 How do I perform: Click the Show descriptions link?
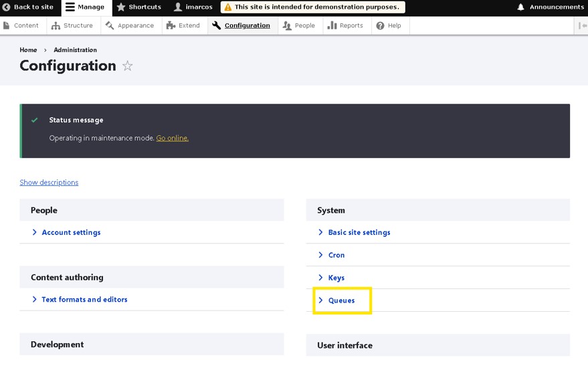pyautogui.click(x=49, y=183)
